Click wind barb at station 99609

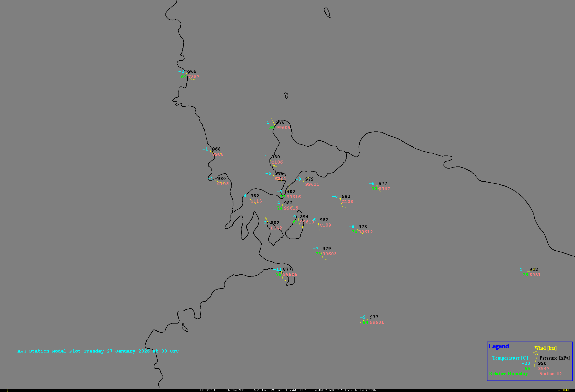pos(272,121)
